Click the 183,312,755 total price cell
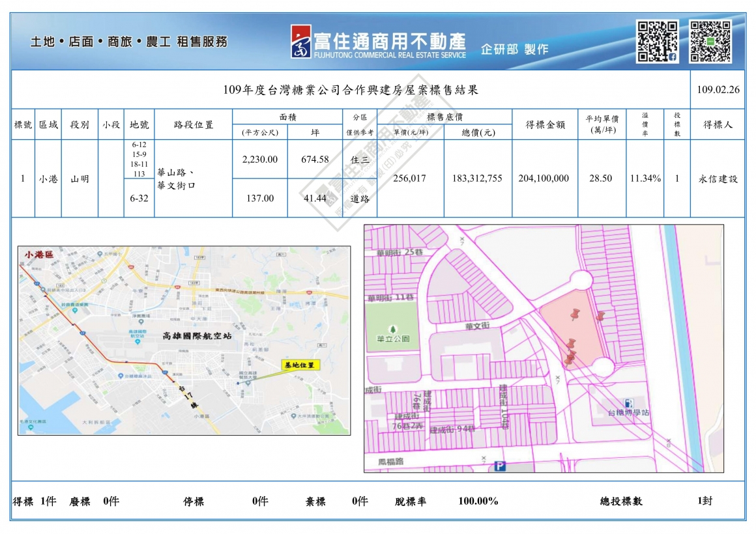756x534 pixels. tap(477, 178)
